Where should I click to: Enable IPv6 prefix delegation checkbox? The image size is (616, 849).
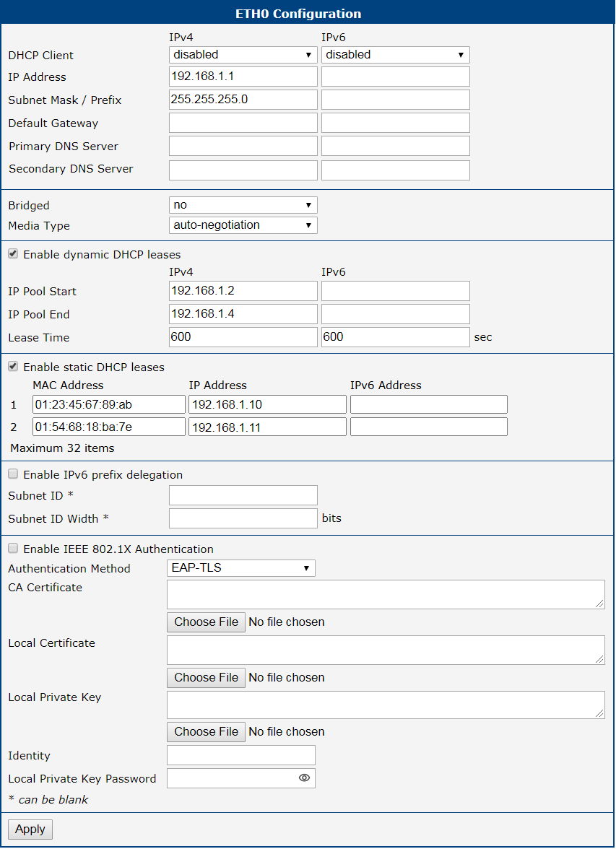point(13,474)
